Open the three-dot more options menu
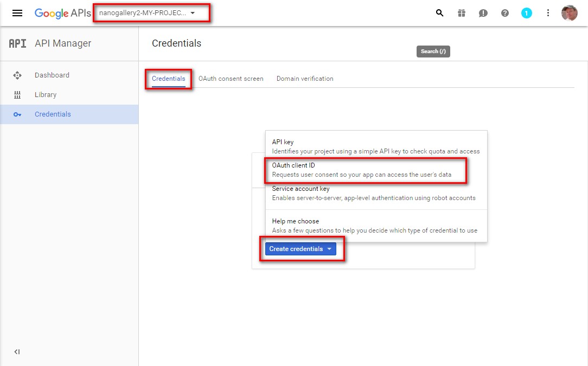The width and height of the screenshot is (588, 366). pos(548,13)
